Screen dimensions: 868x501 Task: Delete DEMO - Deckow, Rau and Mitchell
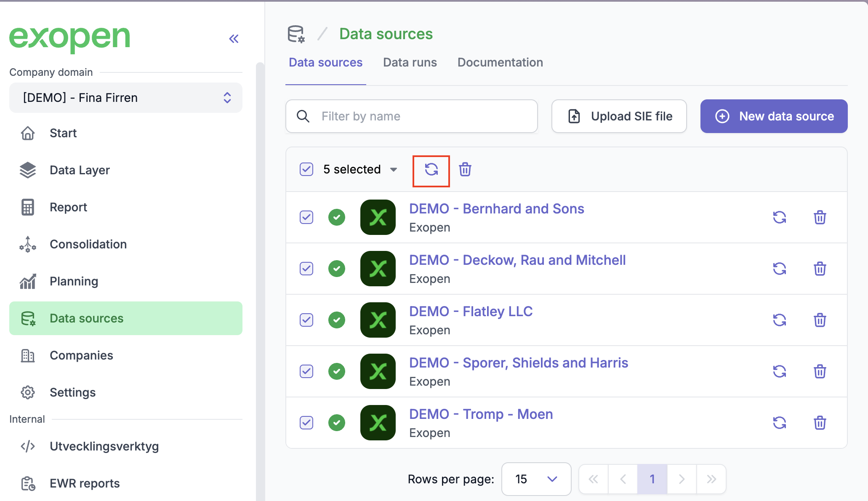[x=820, y=269]
